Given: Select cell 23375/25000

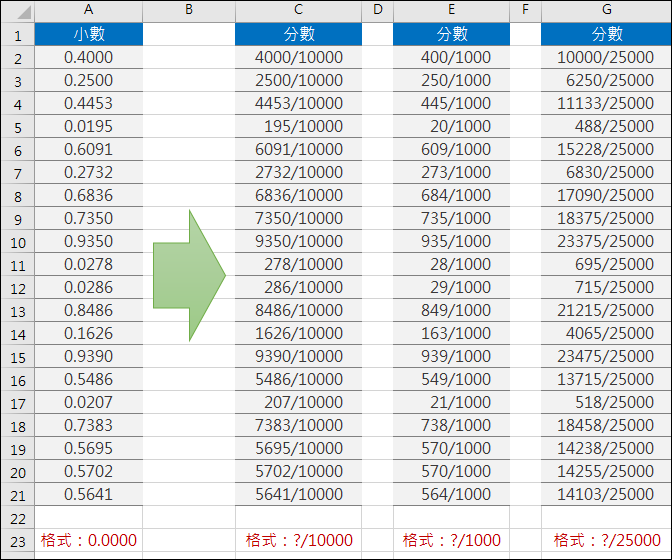Looking at the screenshot, I should (x=606, y=241).
